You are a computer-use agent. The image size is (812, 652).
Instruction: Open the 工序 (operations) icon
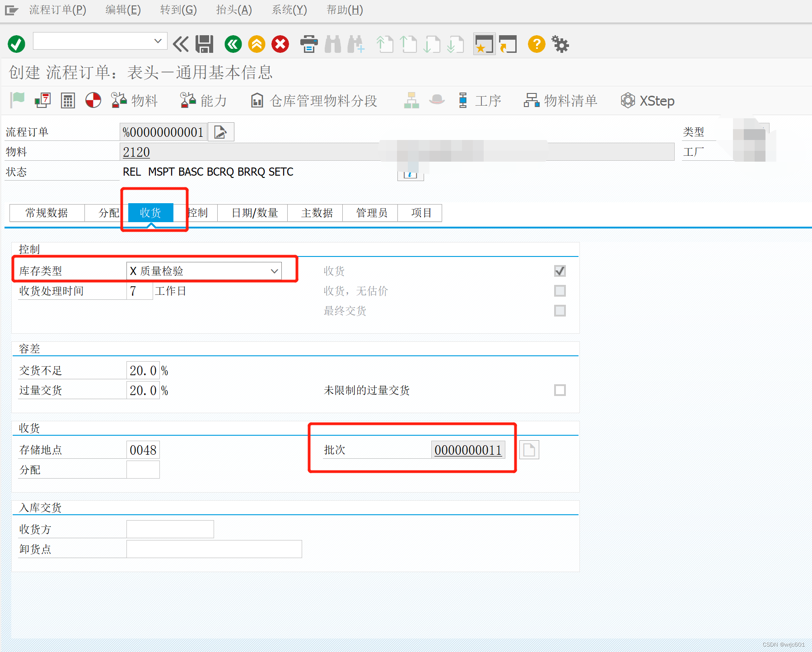point(480,100)
